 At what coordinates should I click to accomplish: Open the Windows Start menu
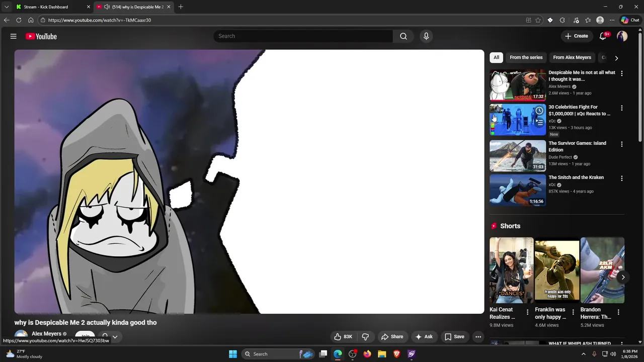pos(233,354)
